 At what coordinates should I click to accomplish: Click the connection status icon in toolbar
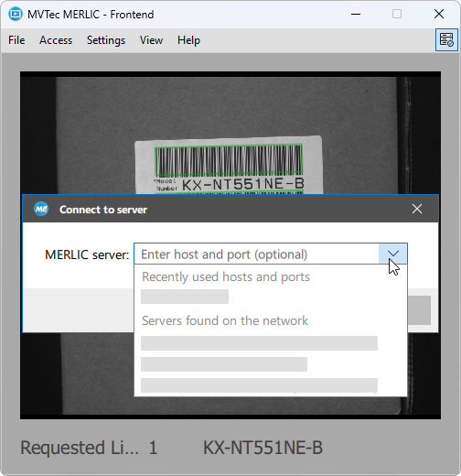(x=446, y=40)
